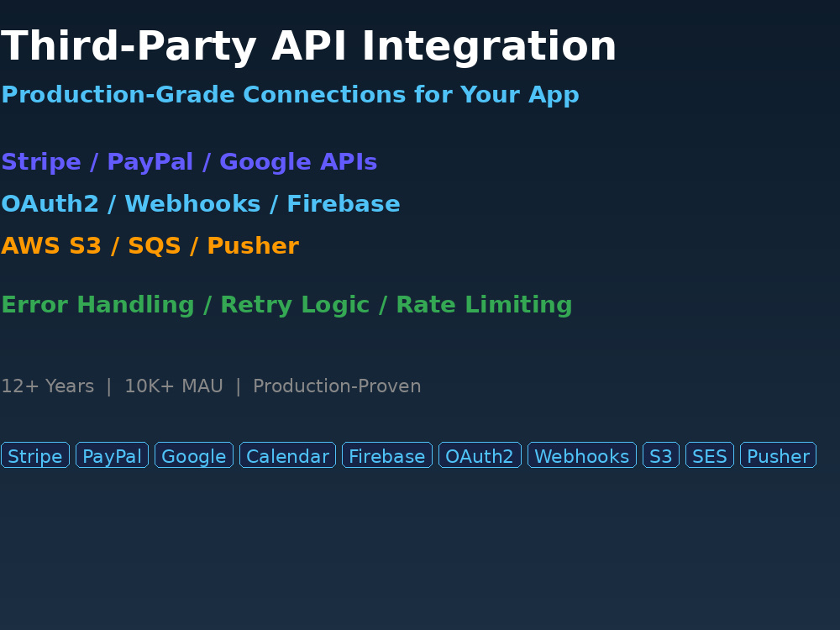Click the "AWS S3 / SQS / Pusher" line
Image resolution: width=840 pixels, height=630 pixels.
click(150, 246)
